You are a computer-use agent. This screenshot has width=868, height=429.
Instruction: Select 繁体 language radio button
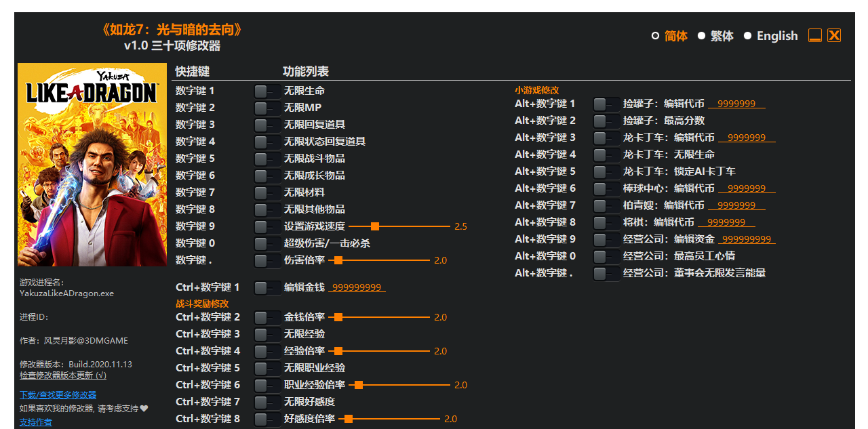pos(701,36)
